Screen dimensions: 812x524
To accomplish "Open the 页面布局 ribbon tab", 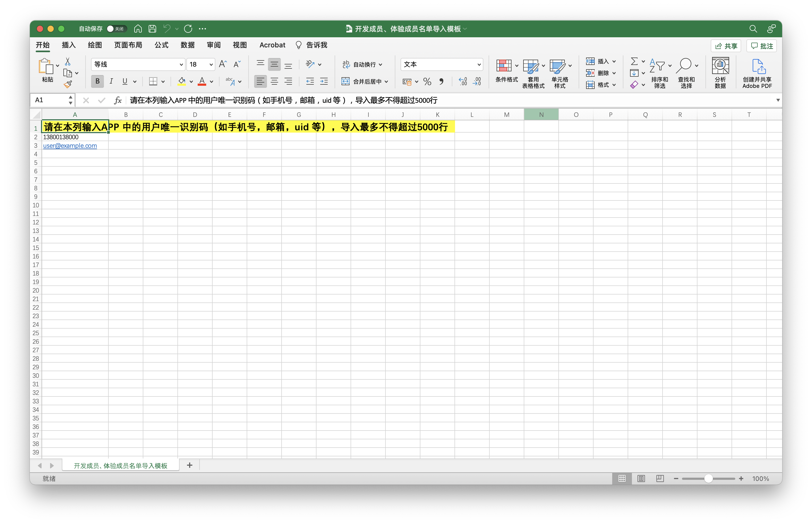I will click(128, 45).
